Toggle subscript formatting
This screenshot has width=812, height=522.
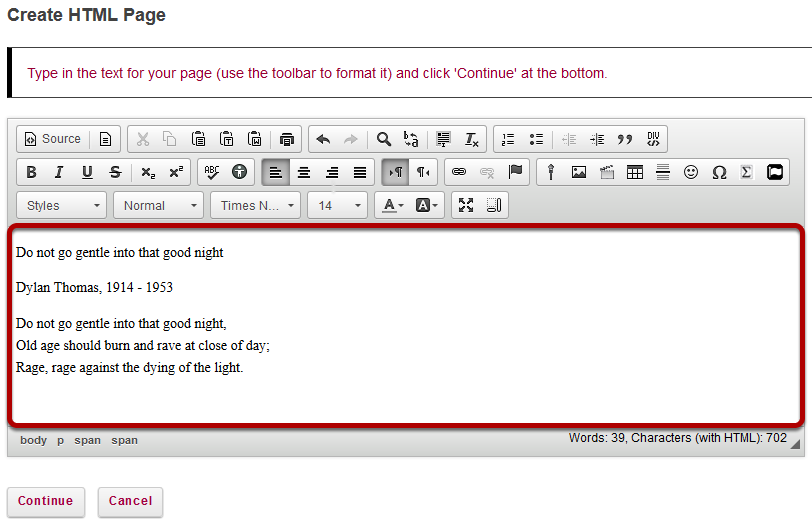tap(148, 172)
